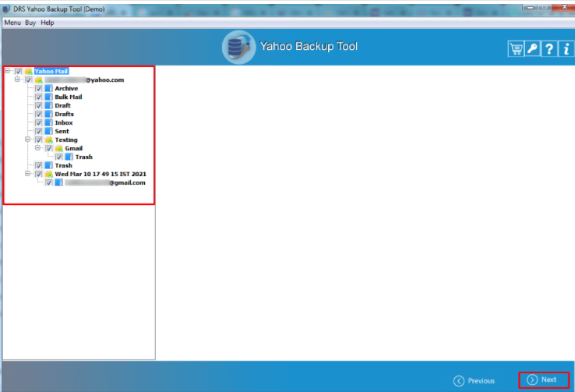Toggle the gmail.com item checkbox

49,182
